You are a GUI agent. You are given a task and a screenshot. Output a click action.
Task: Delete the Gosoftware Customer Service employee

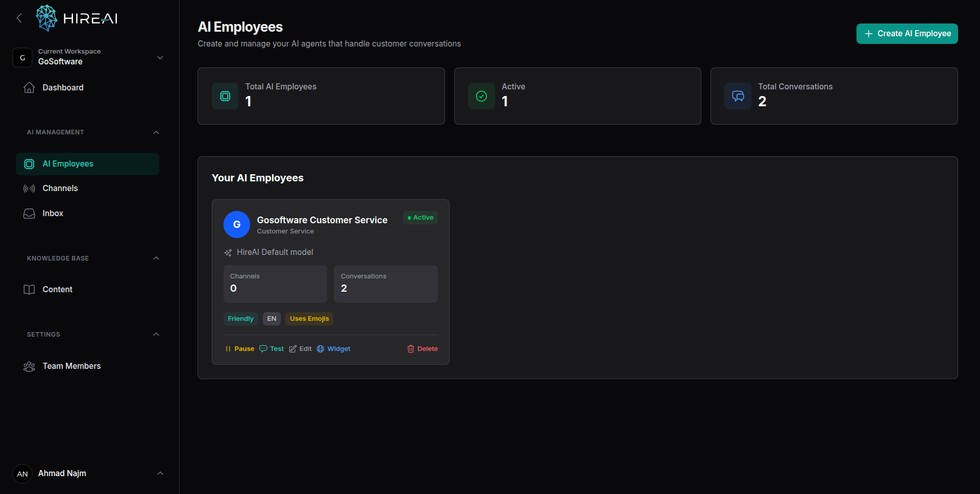tap(423, 348)
